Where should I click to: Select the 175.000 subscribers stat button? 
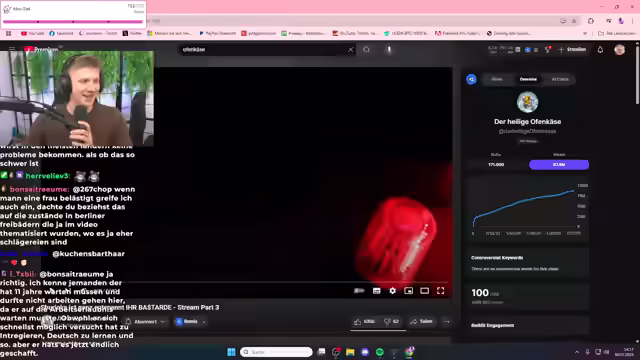point(496,164)
